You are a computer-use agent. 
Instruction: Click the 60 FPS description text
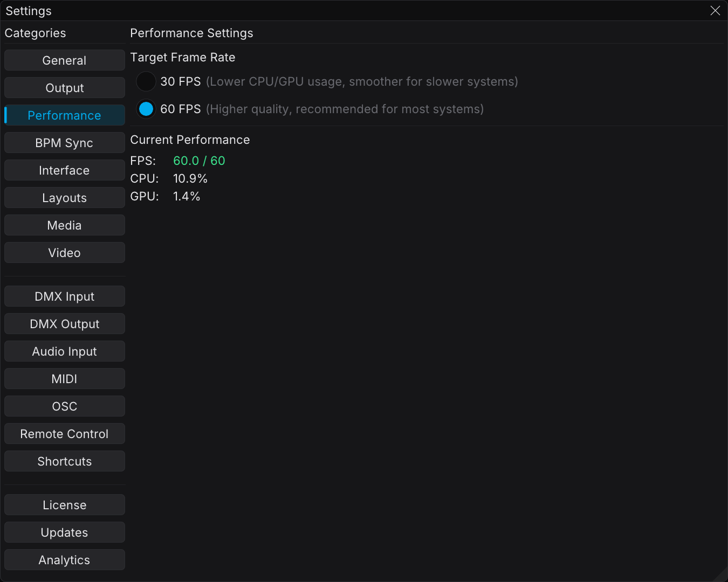(x=345, y=109)
